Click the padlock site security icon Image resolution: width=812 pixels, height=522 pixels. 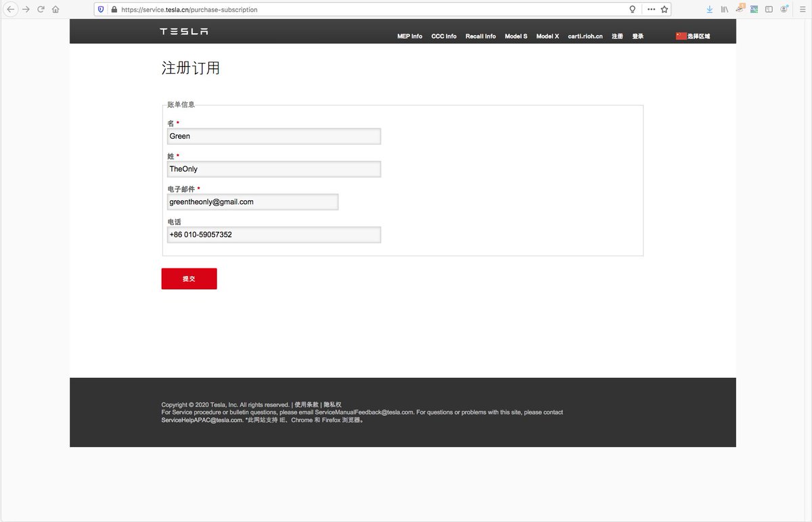(x=114, y=9)
